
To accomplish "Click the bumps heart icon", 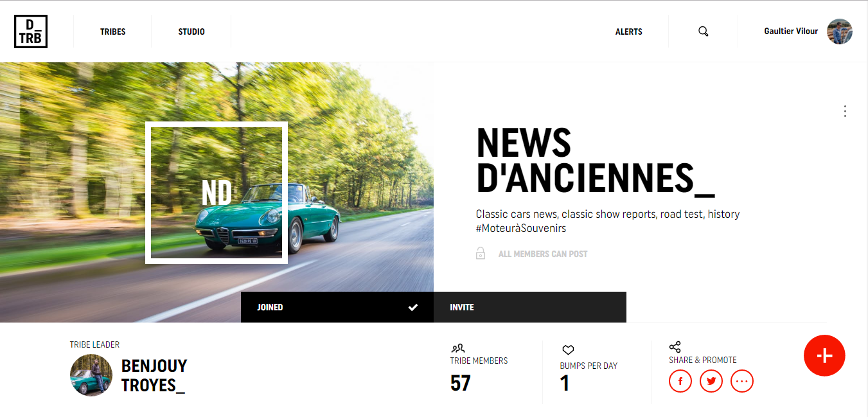I will [568, 350].
